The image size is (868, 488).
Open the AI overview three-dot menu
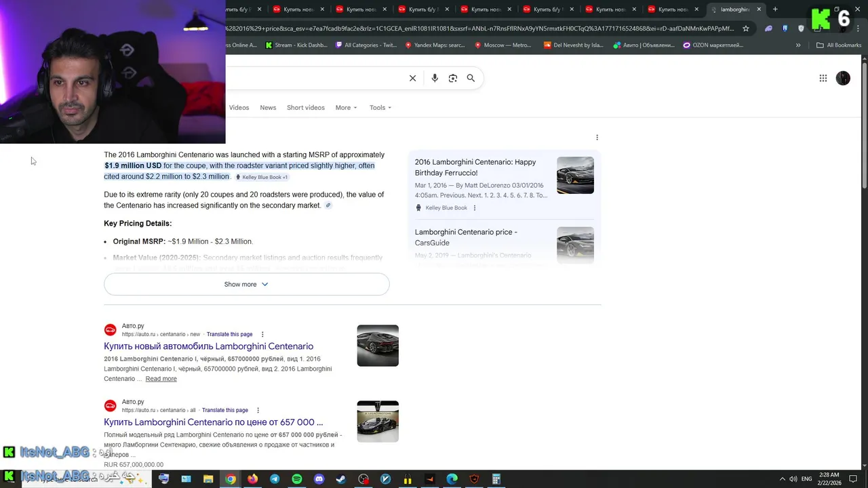click(597, 138)
